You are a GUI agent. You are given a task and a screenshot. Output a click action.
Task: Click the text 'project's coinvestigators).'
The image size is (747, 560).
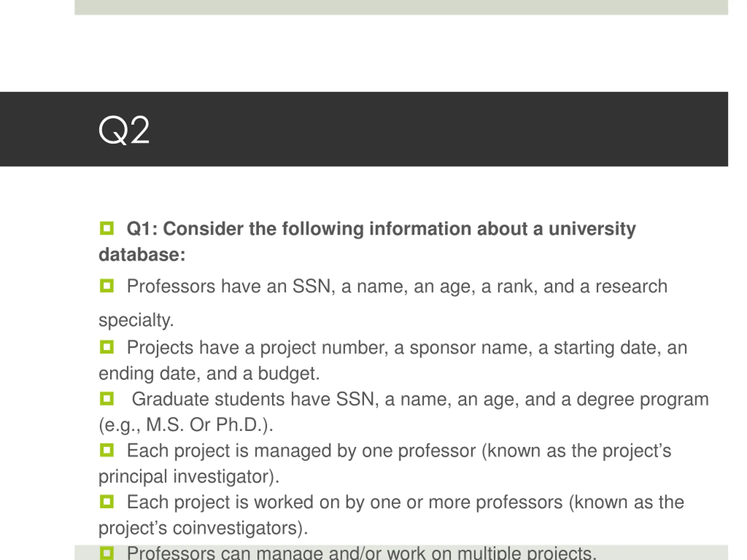pyautogui.click(x=203, y=528)
